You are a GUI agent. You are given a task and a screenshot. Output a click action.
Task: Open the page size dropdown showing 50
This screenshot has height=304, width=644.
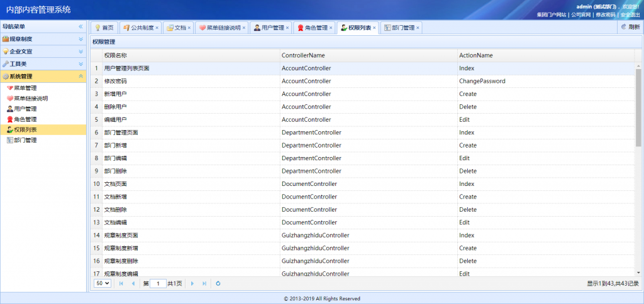pyautogui.click(x=102, y=283)
